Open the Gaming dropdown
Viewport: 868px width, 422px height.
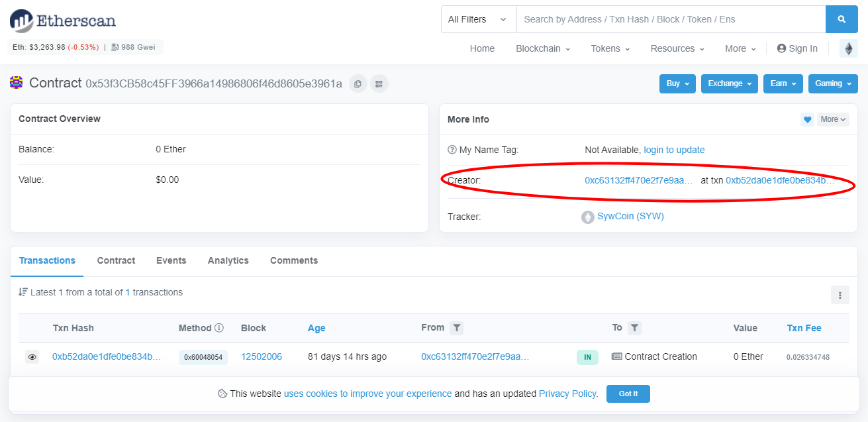tap(833, 83)
